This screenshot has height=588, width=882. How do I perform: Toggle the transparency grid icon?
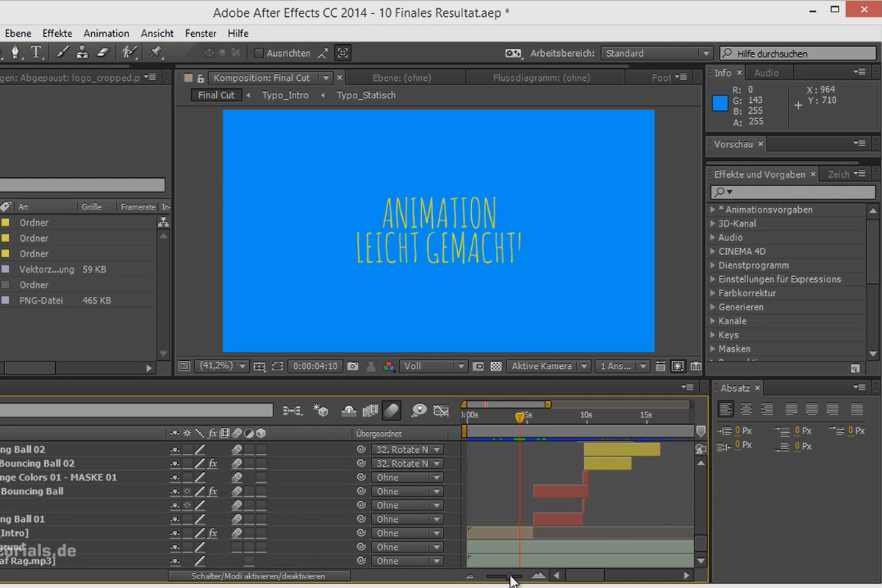pos(496,366)
